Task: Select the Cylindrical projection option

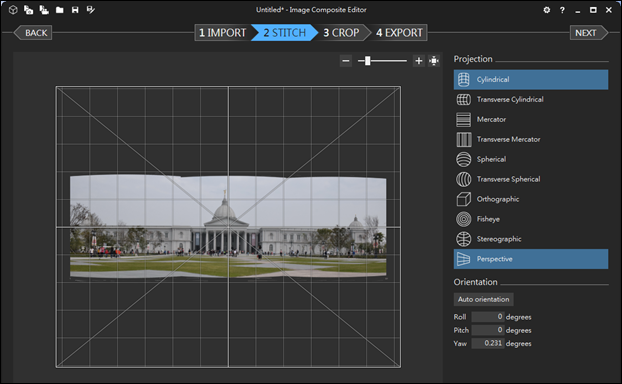Action: tap(531, 79)
